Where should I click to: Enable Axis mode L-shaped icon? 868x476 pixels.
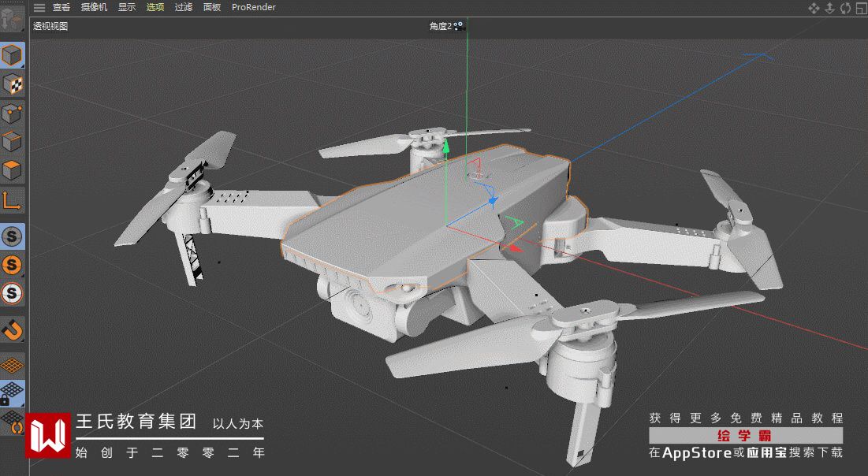click(12, 200)
